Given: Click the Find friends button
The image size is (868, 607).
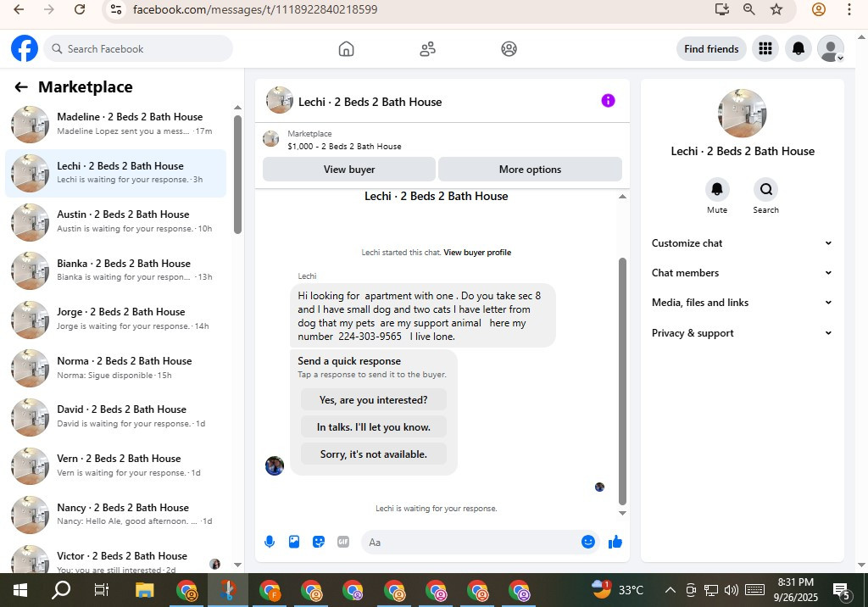Looking at the screenshot, I should coord(711,48).
